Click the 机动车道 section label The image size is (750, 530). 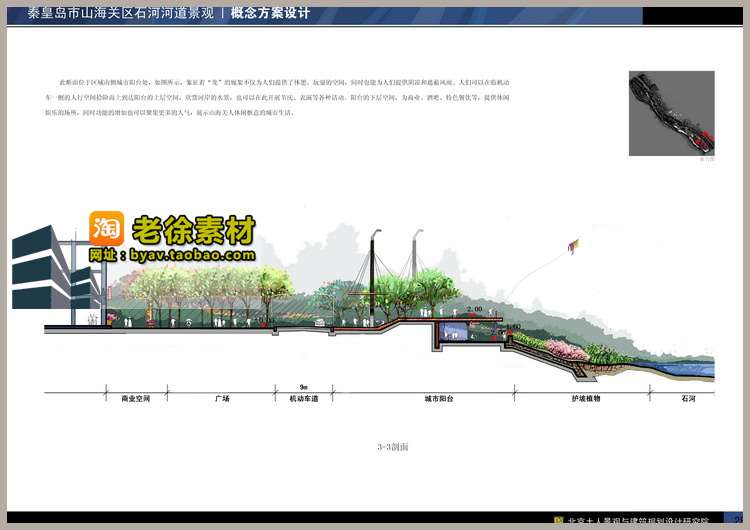(x=302, y=398)
